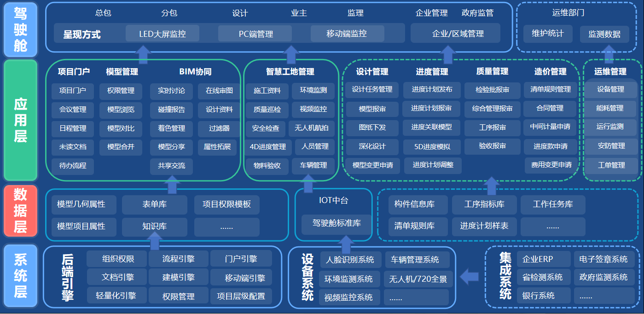Select the 应用层 layer label
Screen dimensions: 644x314
pos(20,120)
